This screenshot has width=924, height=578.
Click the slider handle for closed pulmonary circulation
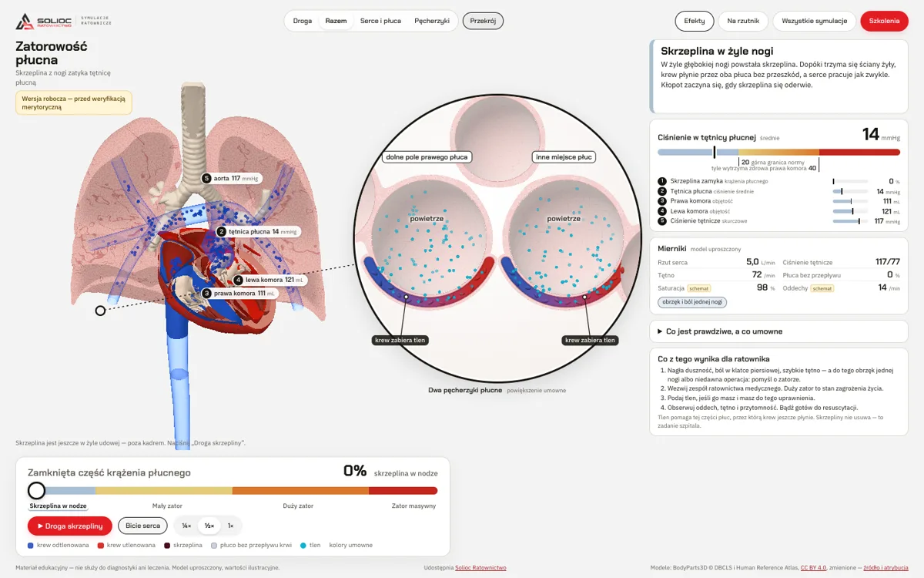[36, 490]
